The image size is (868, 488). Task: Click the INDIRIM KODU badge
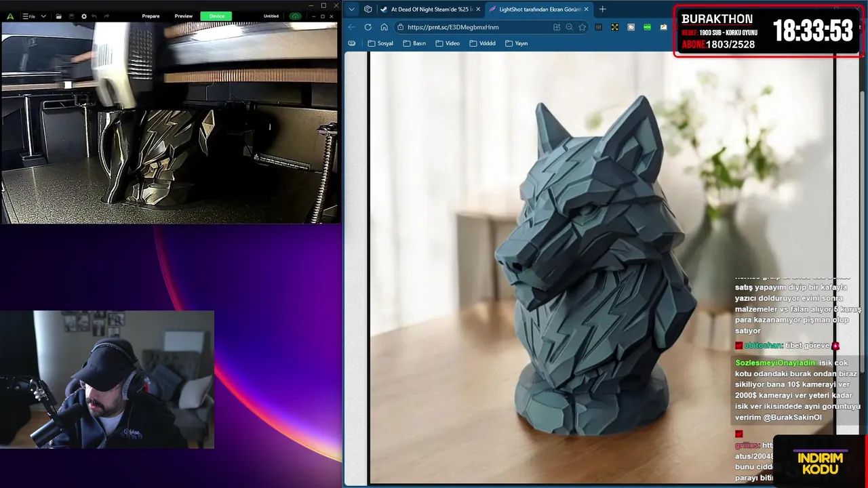click(x=819, y=462)
